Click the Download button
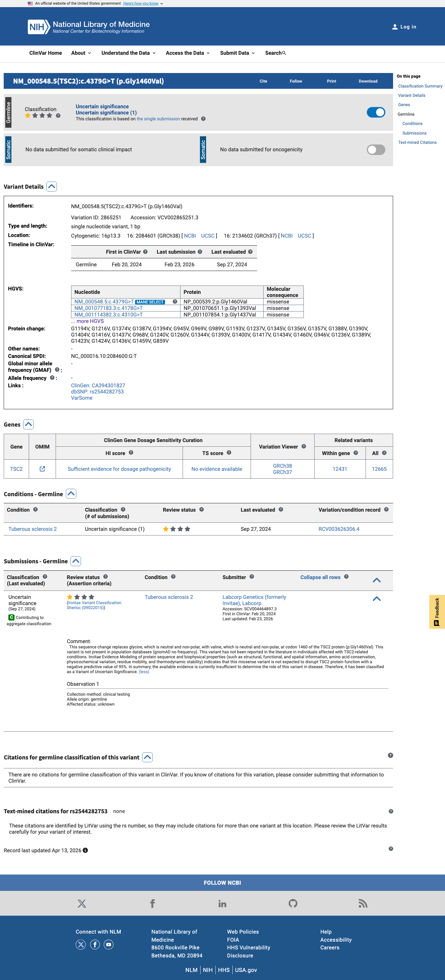445x980 pixels. [x=368, y=81]
